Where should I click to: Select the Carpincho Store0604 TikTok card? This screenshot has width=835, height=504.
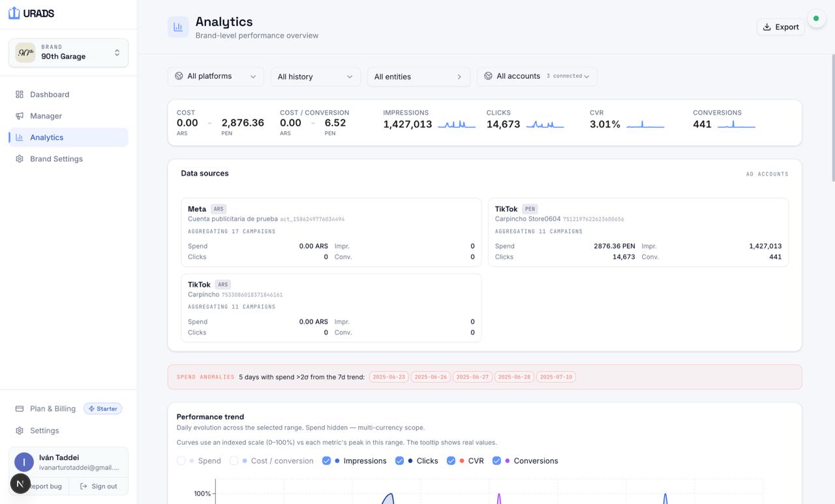[x=639, y=232]
